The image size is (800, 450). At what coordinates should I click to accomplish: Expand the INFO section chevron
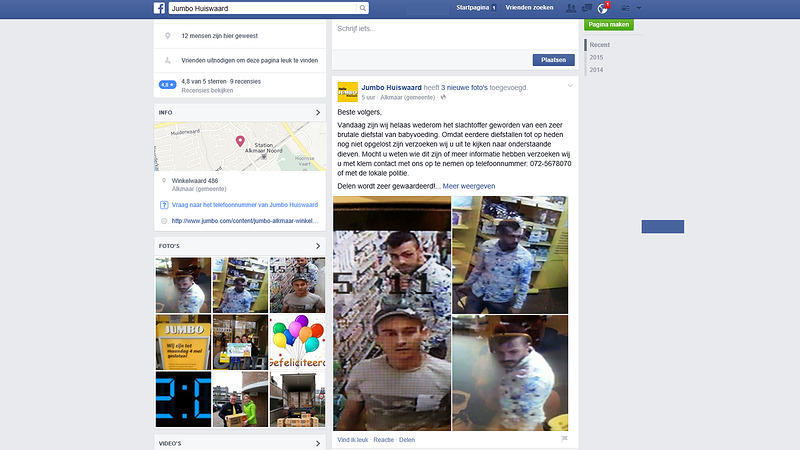point(318,112)
